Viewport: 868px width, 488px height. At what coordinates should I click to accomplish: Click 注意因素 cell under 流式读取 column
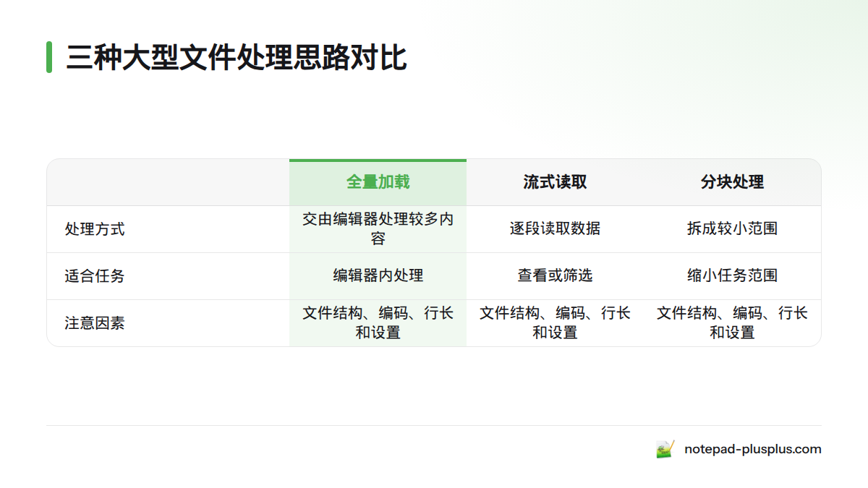click(x=555, y=323)
